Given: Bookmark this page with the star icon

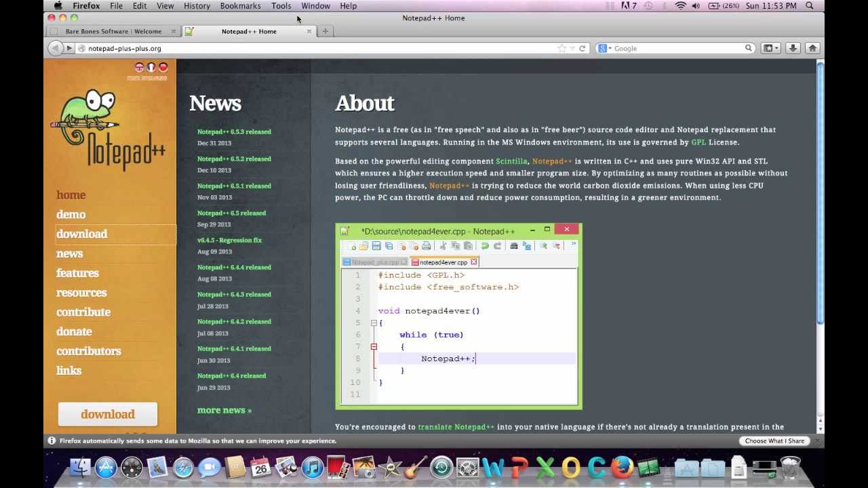Looking at the screenshot, I should coord(561,48).
